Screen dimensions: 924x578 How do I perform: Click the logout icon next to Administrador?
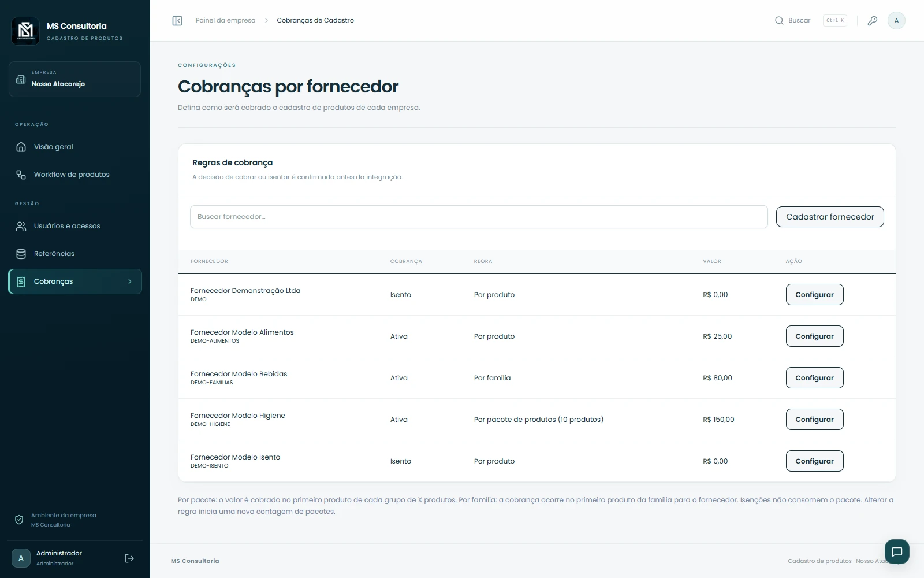pos(129,558)
